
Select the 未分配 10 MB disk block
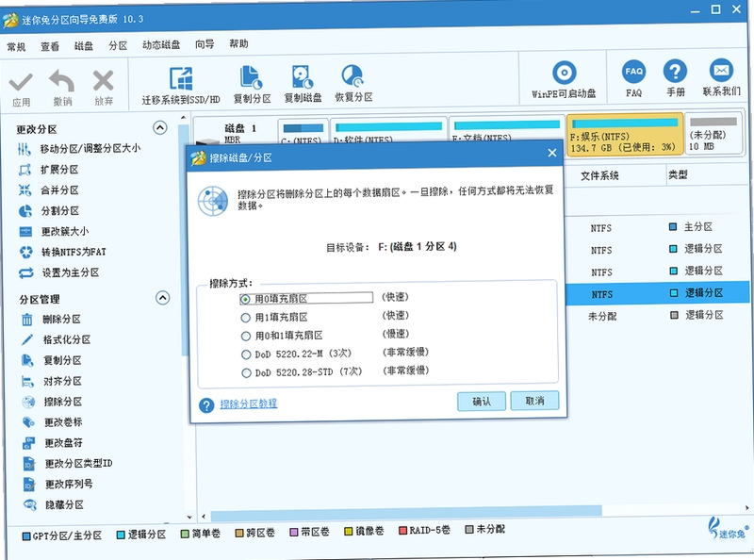point(713,134)
